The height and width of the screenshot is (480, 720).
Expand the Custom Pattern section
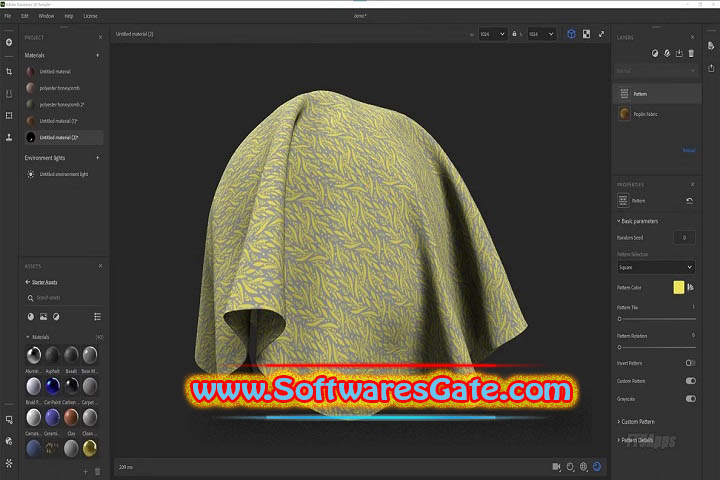(x=636, y=422)
